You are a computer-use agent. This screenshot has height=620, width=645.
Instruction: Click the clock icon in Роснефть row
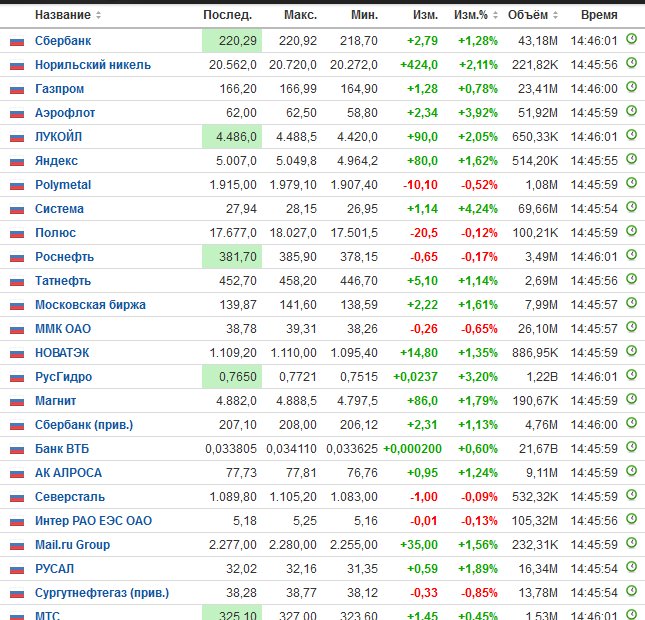631,255
